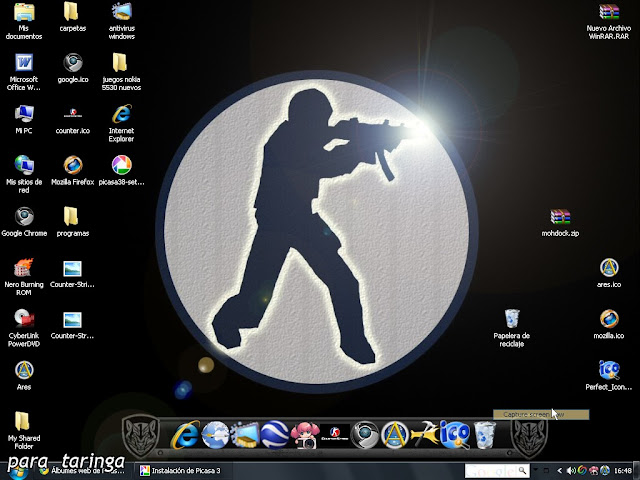640x480 pixels.
Task: Expand hidden tray icons with chevron
Action: point(560,471)
